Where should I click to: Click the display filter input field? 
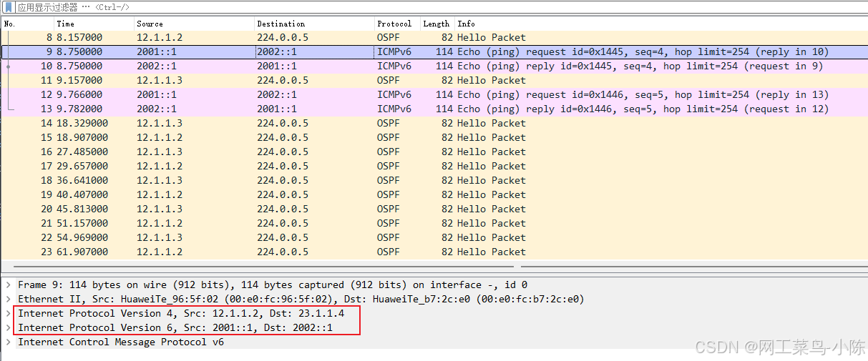coord(440,7)
